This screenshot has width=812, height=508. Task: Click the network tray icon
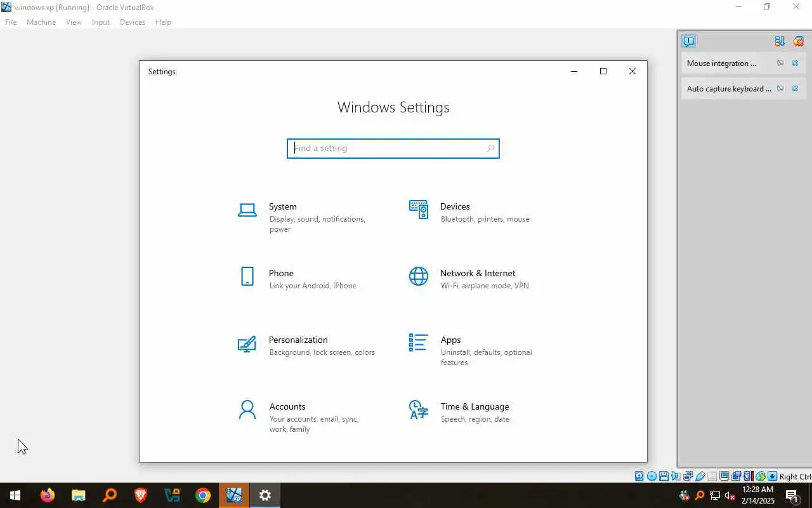coord(715,495)
